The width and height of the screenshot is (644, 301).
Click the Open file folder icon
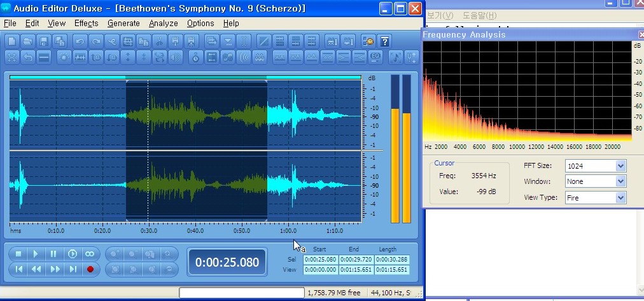coord(27,41)
